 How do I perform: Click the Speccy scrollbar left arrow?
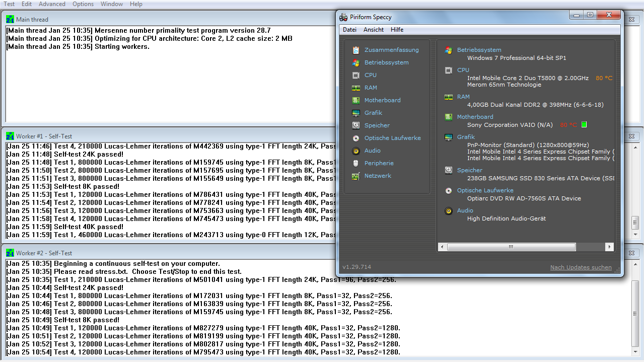click(x=442, y=247)
